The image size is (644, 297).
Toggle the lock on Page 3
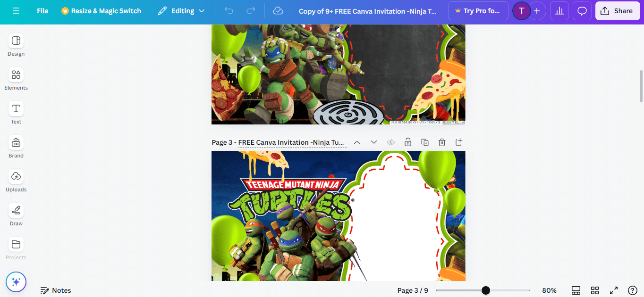coord(407,142)
